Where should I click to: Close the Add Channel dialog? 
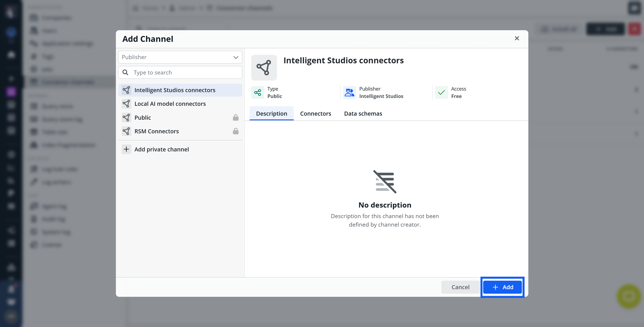point(517,38)
